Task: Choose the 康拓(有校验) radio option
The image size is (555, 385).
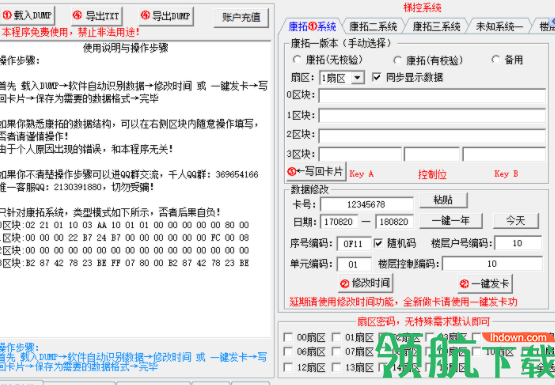Action: pos(428,61)
